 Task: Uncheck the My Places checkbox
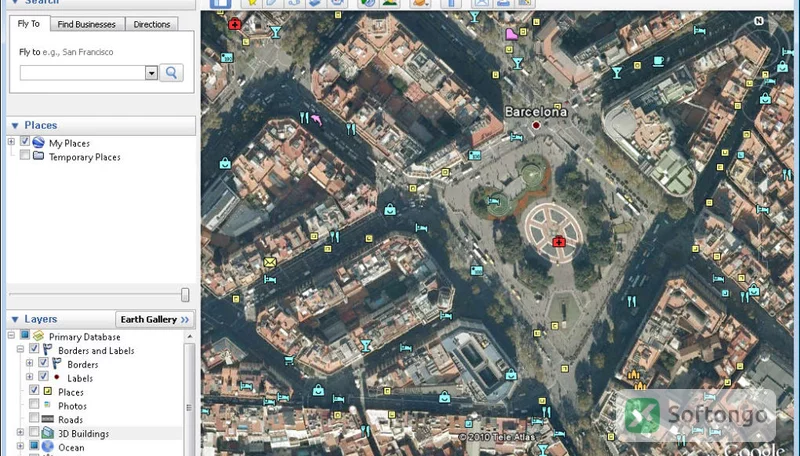tap(24, 141)
